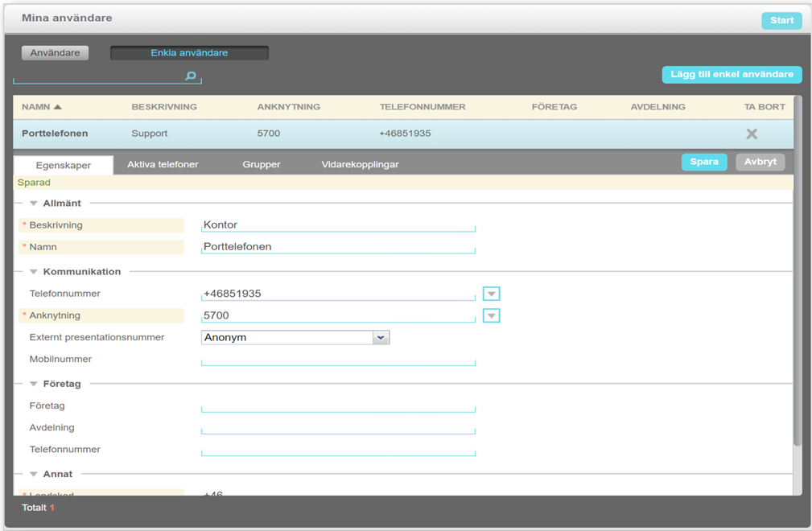Cancel editing with the Avbryt button
This screenshot has height=531, width=812.
pos(760,162)
